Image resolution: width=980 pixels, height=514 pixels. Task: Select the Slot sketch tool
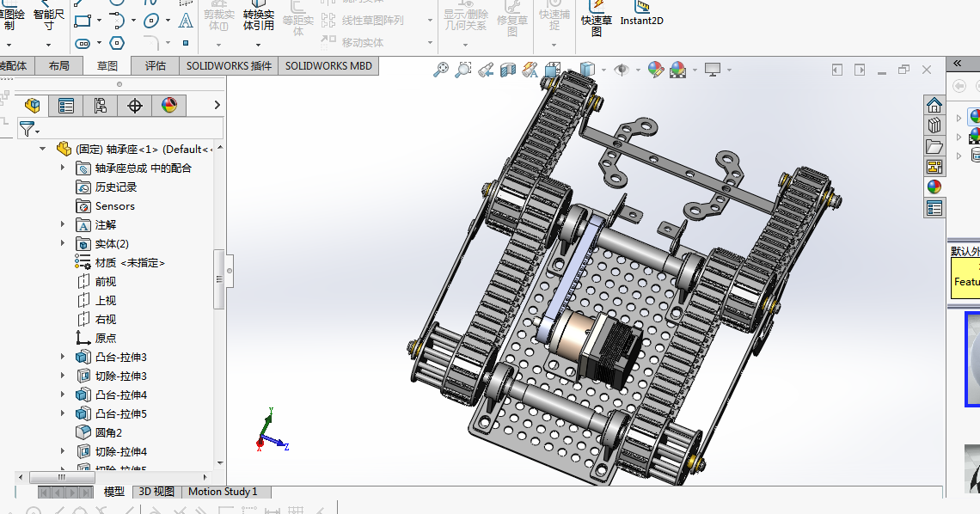83,43
